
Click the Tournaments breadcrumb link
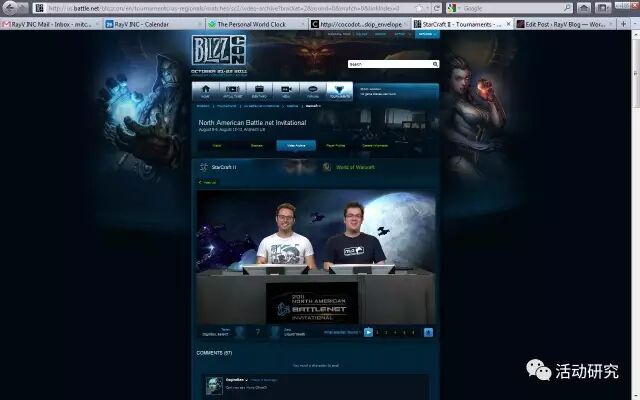click(x=227, y=106)
